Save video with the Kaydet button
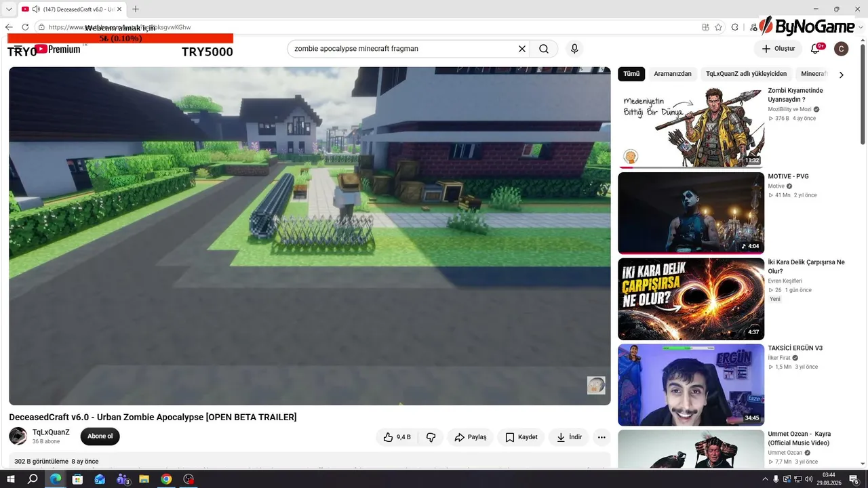868x488 pixels. (521, 437)
